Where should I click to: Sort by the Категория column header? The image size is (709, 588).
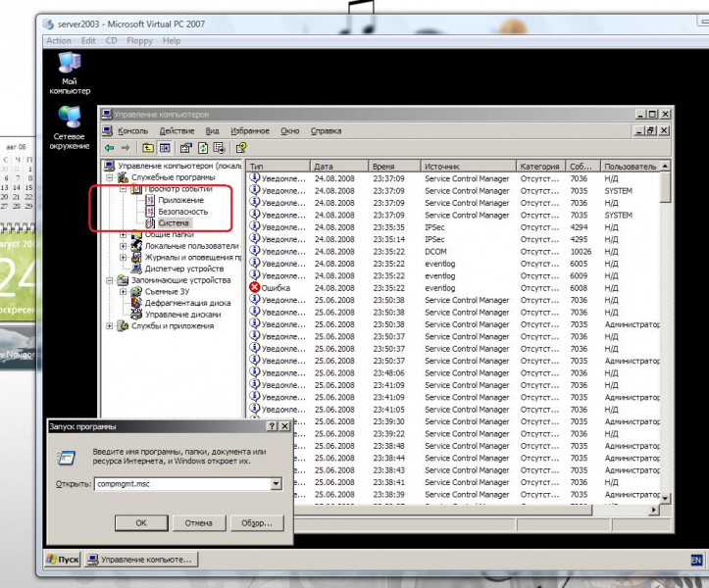(540, 167)
